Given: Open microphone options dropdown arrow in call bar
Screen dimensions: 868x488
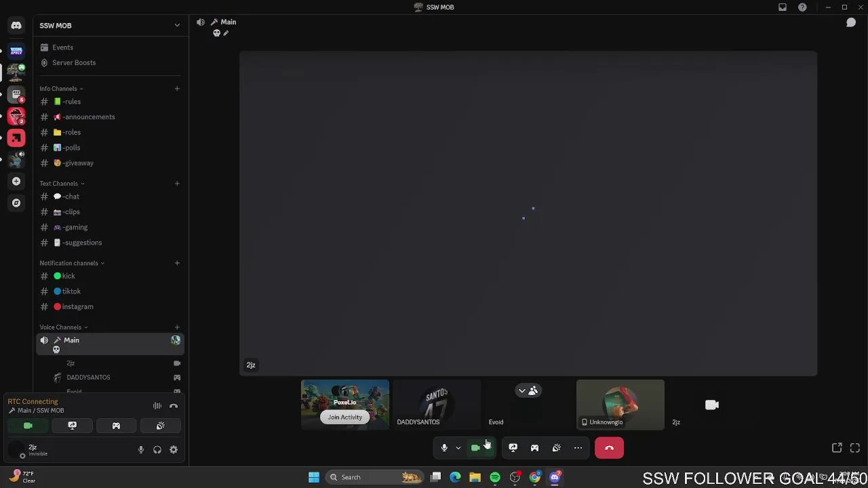Looking at the screenshot, I should [458, 448].
